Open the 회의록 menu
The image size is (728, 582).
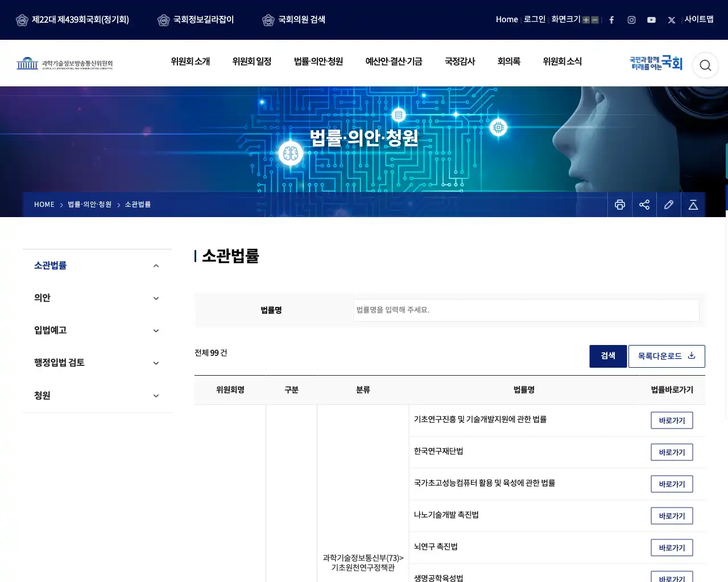click(x=509, y=61)
